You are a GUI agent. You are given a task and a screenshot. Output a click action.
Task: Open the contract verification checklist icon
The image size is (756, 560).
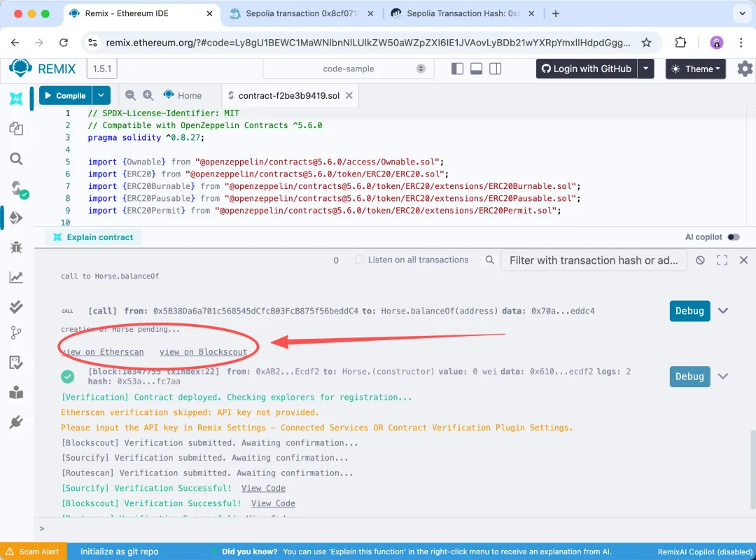(16, 363)
